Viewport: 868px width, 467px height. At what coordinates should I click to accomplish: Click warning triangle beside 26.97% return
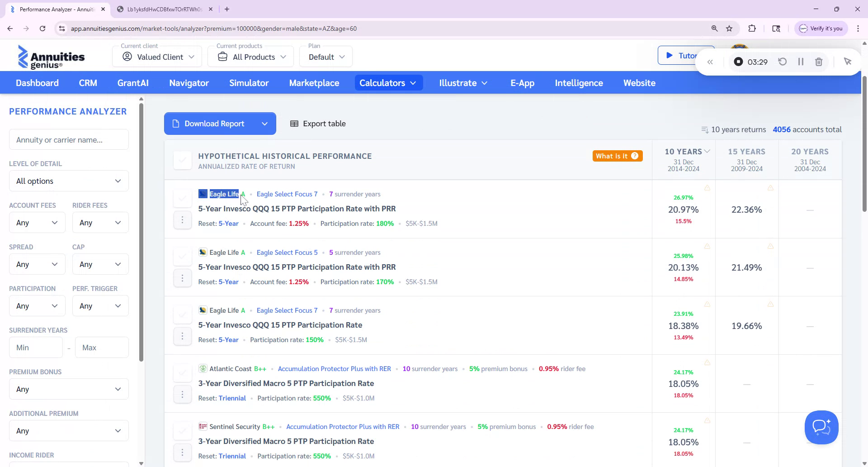(707, 188)
